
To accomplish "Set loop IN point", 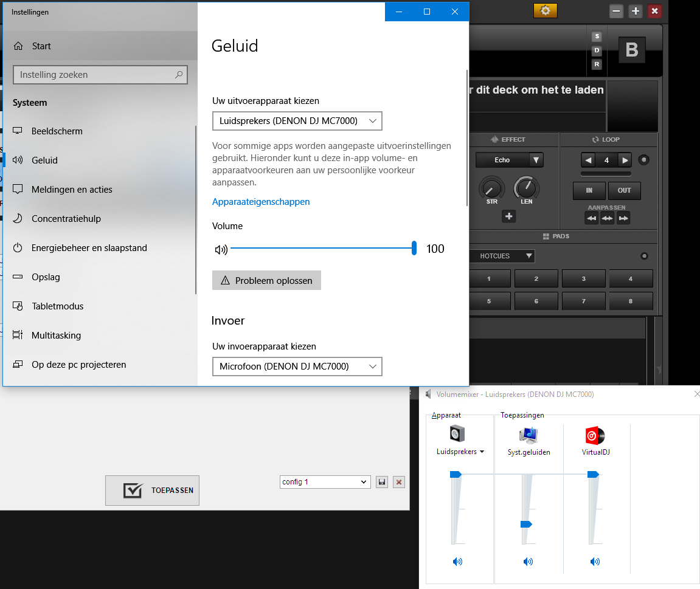I will coord(589,190).
